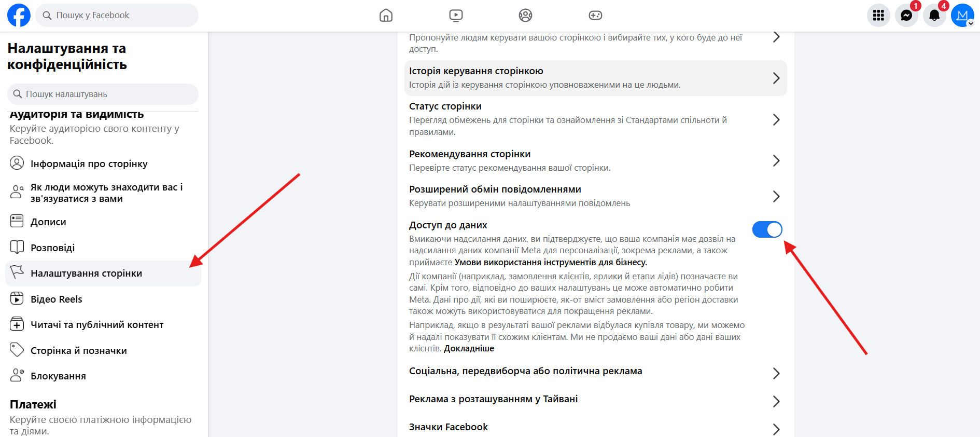The width and height of the screenshot is (980, 437).
Task: Open the Gaming controller icon
Action: (x=595, y=16)
